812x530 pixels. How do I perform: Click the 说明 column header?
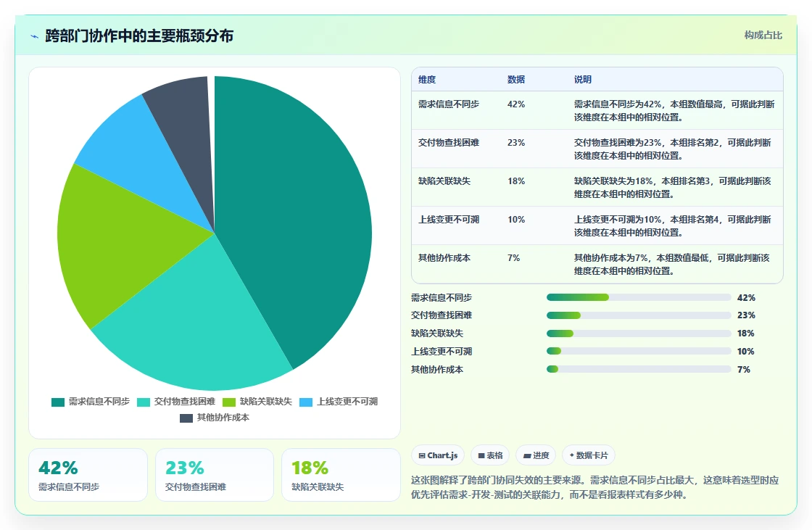583,79
